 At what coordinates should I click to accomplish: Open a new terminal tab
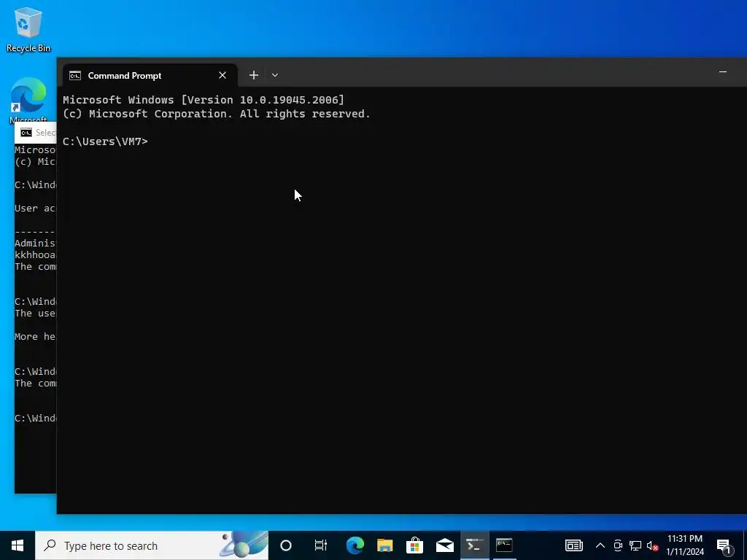[254, 75]
